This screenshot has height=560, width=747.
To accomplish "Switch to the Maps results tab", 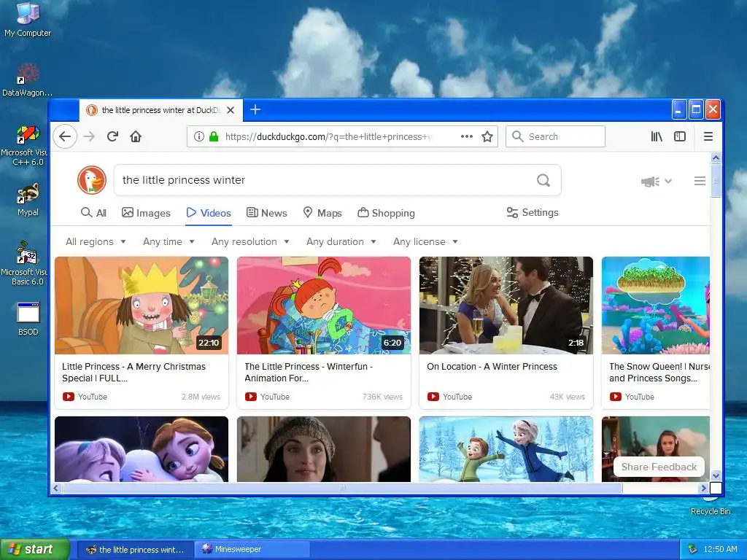I will [x=322, y=213].
